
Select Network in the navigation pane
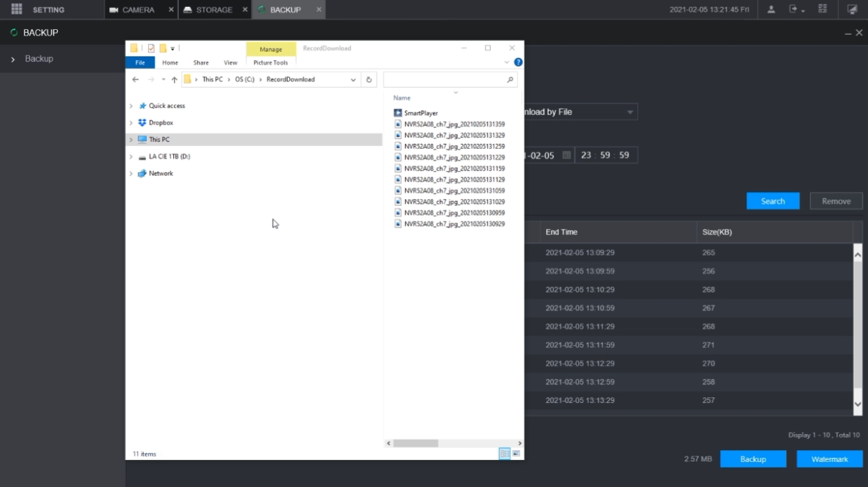(161, 173)
